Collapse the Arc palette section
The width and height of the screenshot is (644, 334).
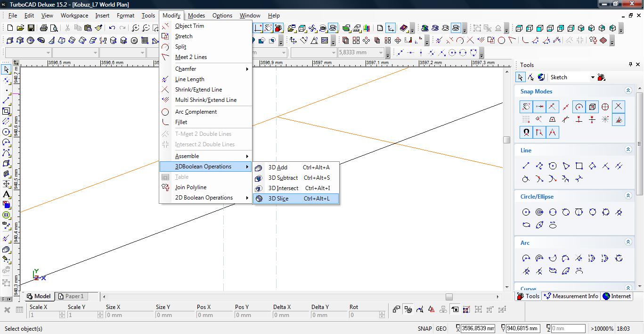click(x=628, y=242)
